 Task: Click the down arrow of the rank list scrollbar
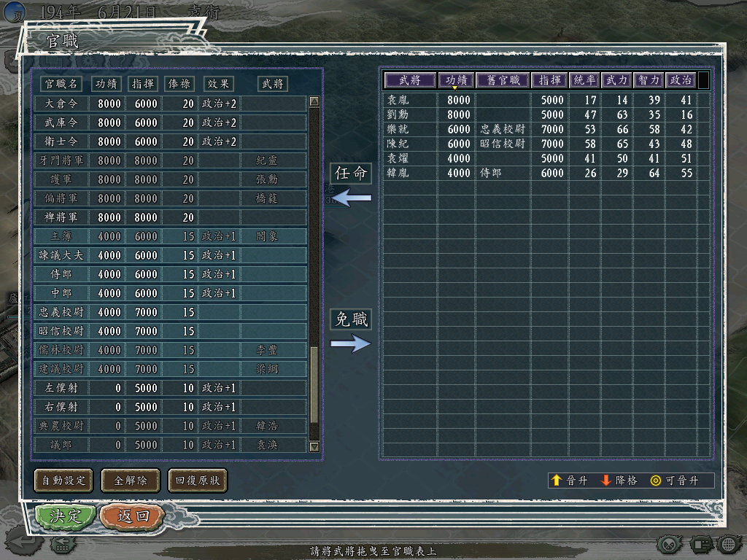(314, 447)
